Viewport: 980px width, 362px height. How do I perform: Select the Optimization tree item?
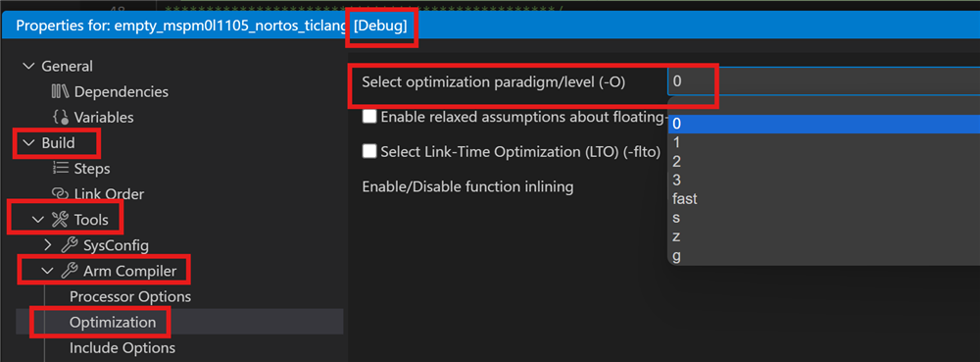(x=113, y=322)
